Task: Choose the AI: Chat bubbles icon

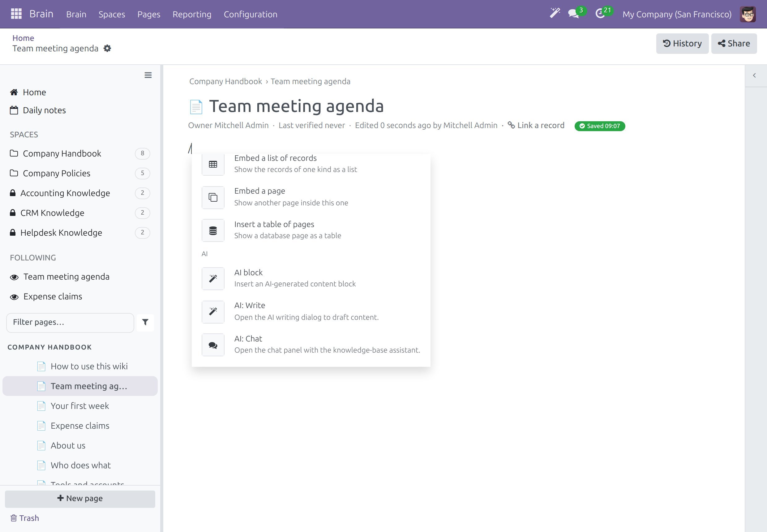Action: tap(213, 345)
